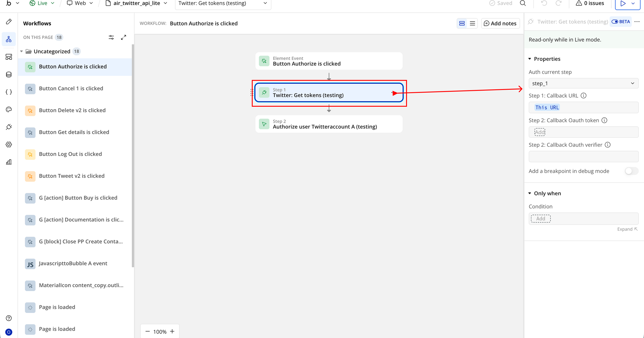Open the Plugins plug icon
The height and width of the screenshot is (338, 644).
pyautogui.click(x=9, y=127)
